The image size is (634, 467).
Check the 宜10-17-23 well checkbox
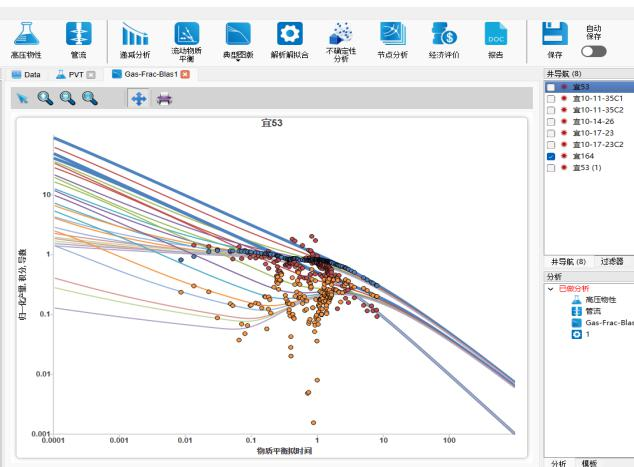pyautogui.click(x=551, y=132)
